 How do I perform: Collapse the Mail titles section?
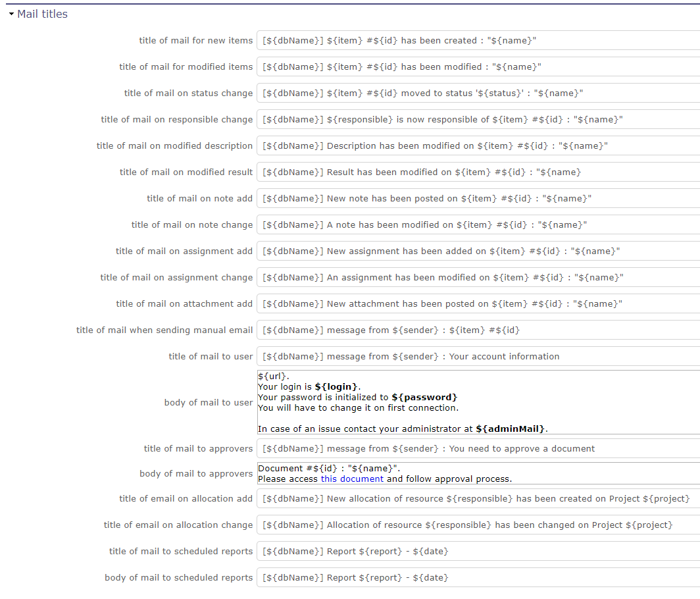click(11, 13)
